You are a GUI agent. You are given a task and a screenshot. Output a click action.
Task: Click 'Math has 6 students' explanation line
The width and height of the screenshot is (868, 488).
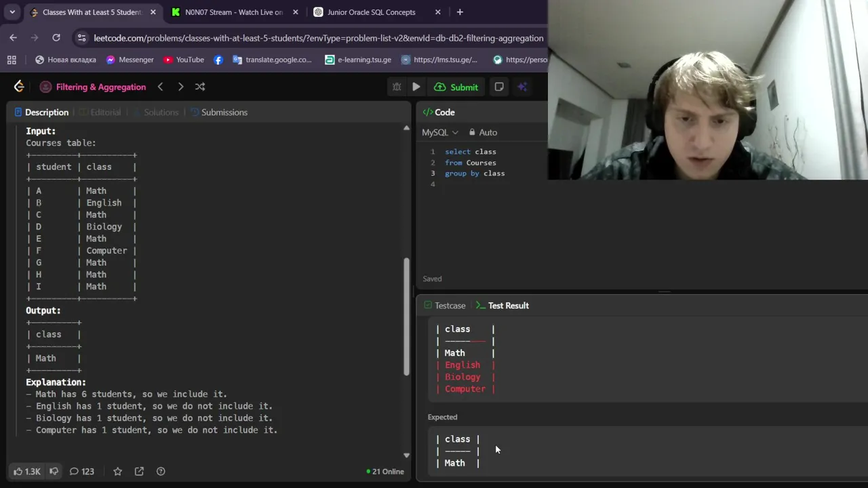pyautogui.click(x=126, y=394)
